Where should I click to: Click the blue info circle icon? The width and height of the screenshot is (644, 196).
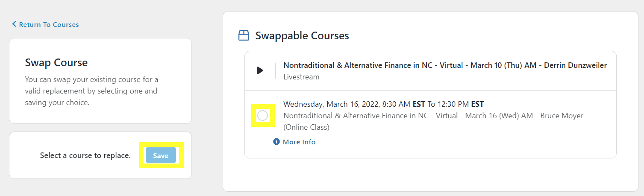(x=276, y=142)
